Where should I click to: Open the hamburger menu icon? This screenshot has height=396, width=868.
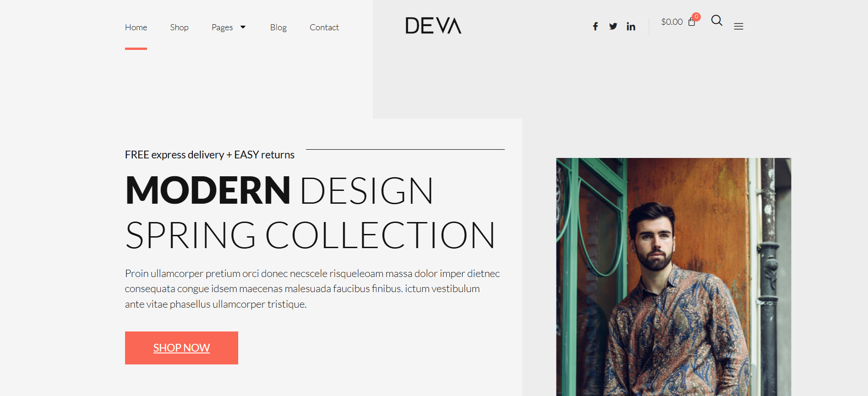[x=738, y=27]
